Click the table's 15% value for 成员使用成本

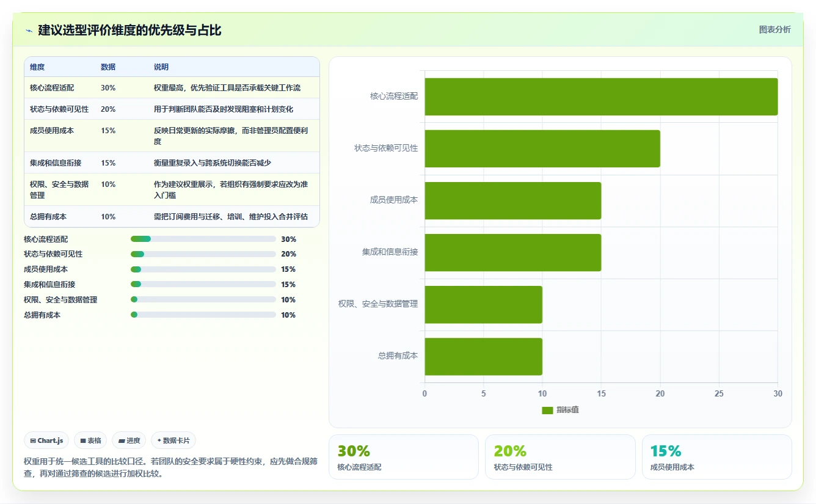[x=108, y=131]
